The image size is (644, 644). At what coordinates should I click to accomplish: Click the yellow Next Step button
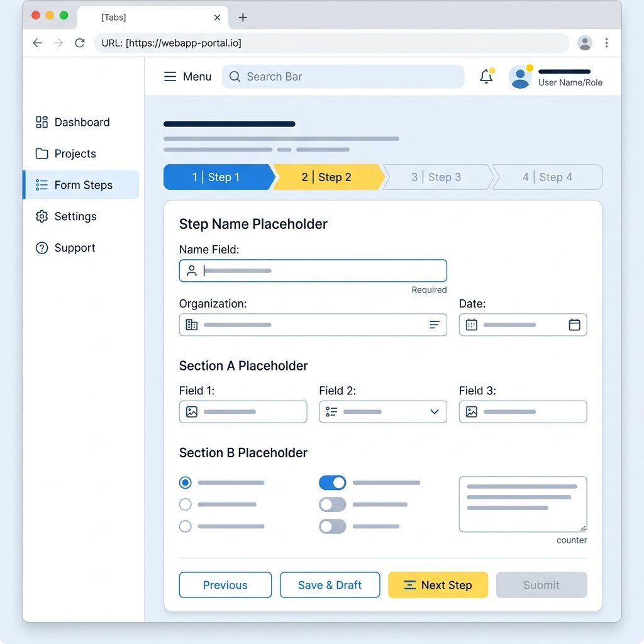coord(438,585)
